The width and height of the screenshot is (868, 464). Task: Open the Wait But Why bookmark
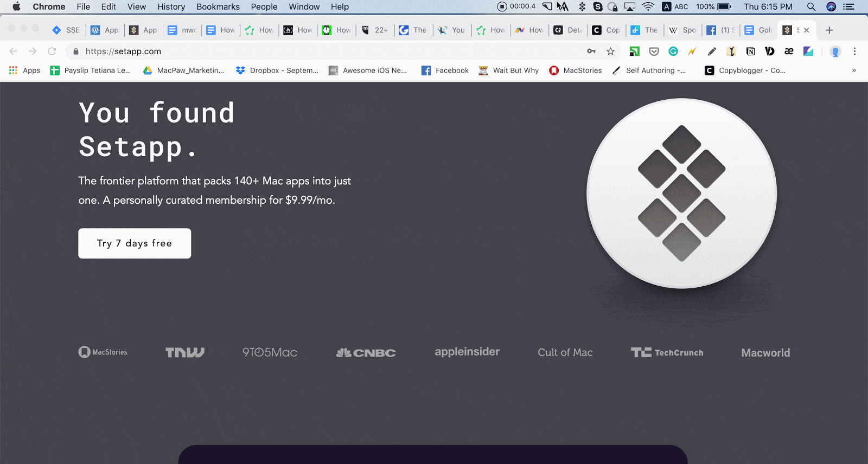click(x=509, y=70)
